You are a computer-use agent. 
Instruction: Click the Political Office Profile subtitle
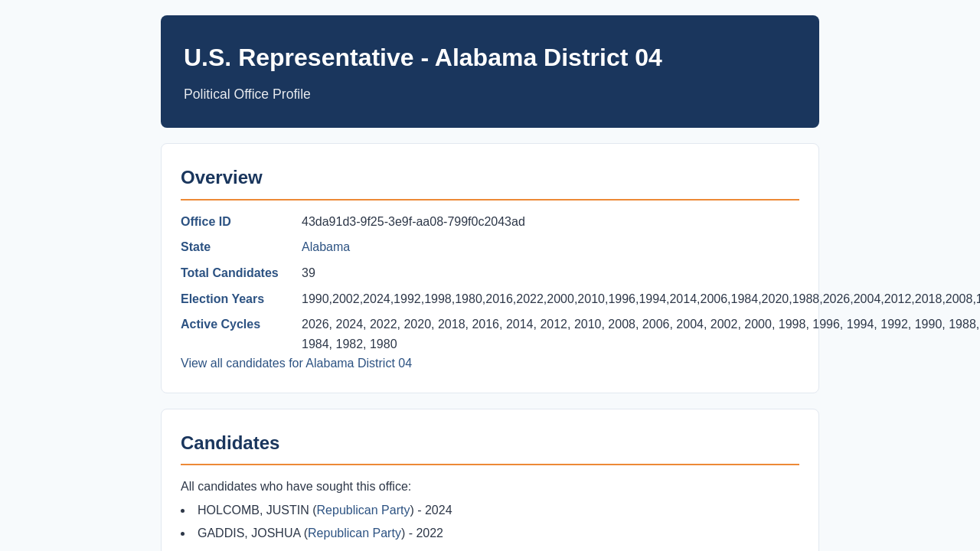point(247,94)
